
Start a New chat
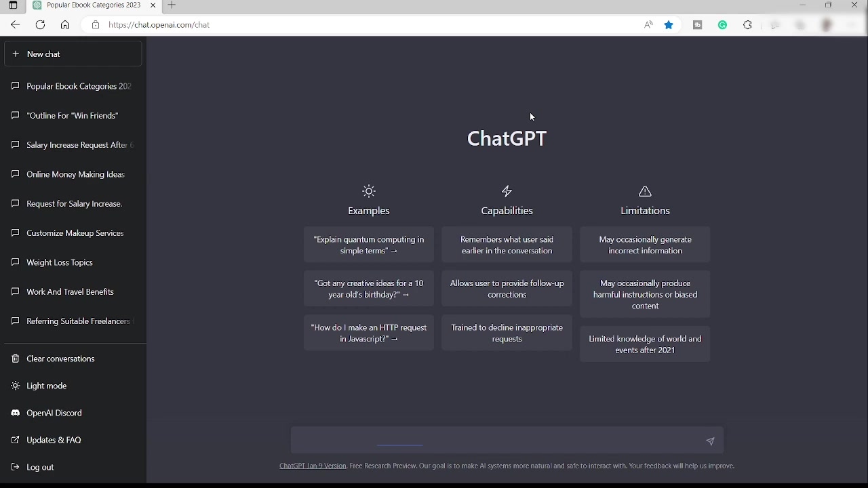[x=73, y=54]
